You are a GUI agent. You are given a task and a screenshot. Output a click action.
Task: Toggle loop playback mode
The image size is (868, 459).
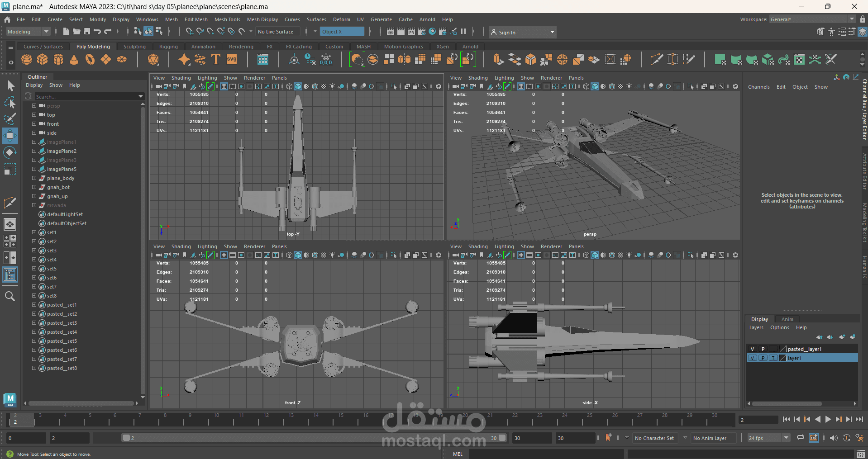[x=801, y=438]
